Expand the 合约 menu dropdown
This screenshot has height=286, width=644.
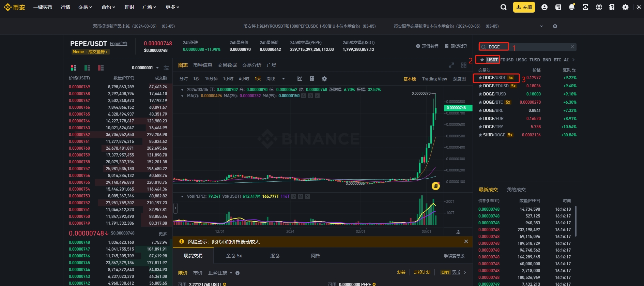tap(108, 7)
